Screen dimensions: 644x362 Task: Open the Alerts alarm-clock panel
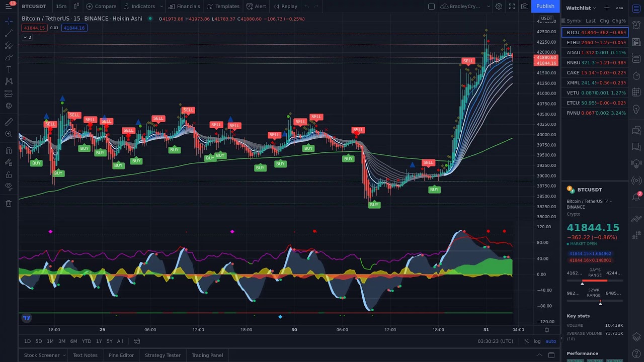pyautogui.click(x=636, y=25)
